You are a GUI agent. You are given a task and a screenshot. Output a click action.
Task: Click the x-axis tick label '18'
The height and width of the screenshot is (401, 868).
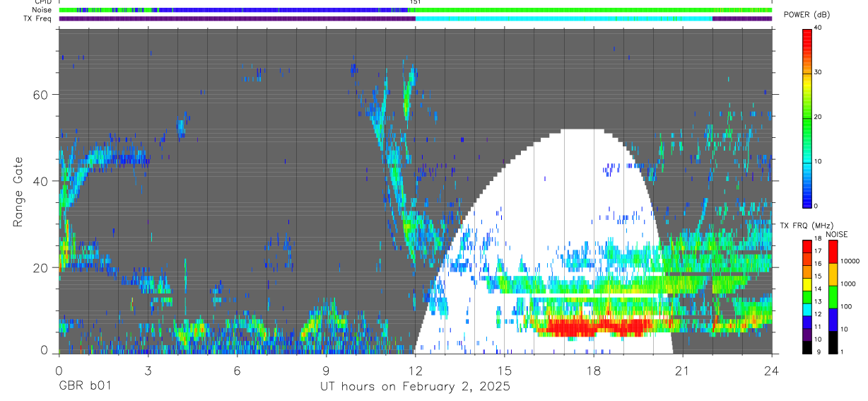click(593, 371)
